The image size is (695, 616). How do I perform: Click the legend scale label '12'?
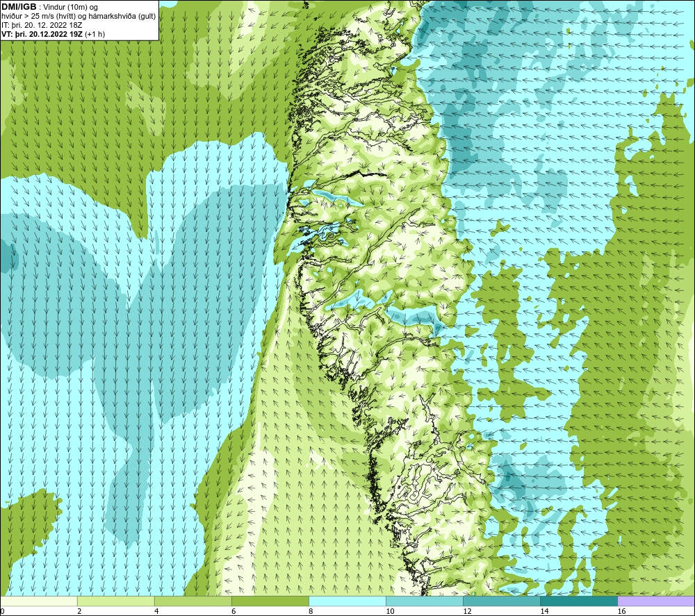click(467, 612)
